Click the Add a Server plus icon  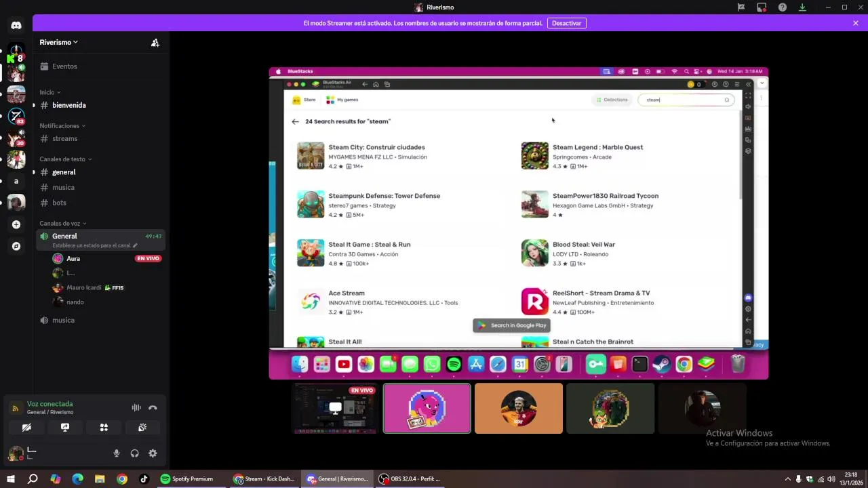pos(16,224)
